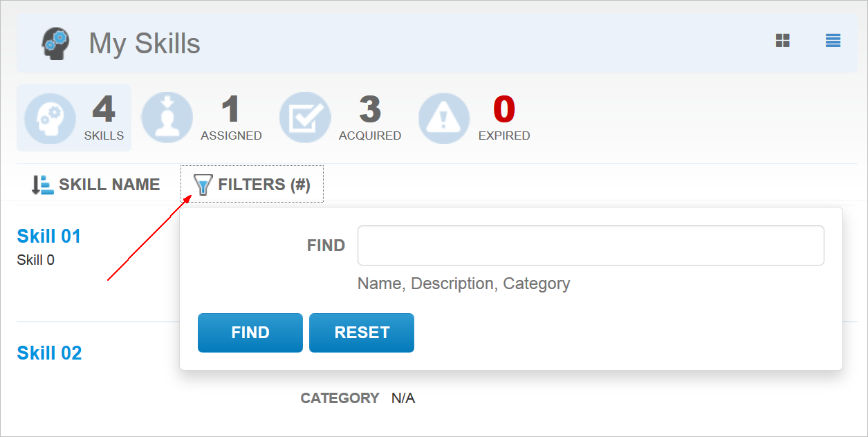The image size is (868, 437).
Task: Click the sort order icon
Action: pos(42,185)
